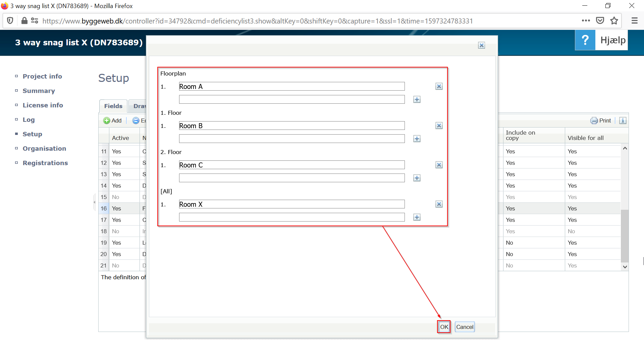Image resolution: width=644 pixels, height=342 pixels.
Task: Open Log in sidebar
Action: click(29, 119)
